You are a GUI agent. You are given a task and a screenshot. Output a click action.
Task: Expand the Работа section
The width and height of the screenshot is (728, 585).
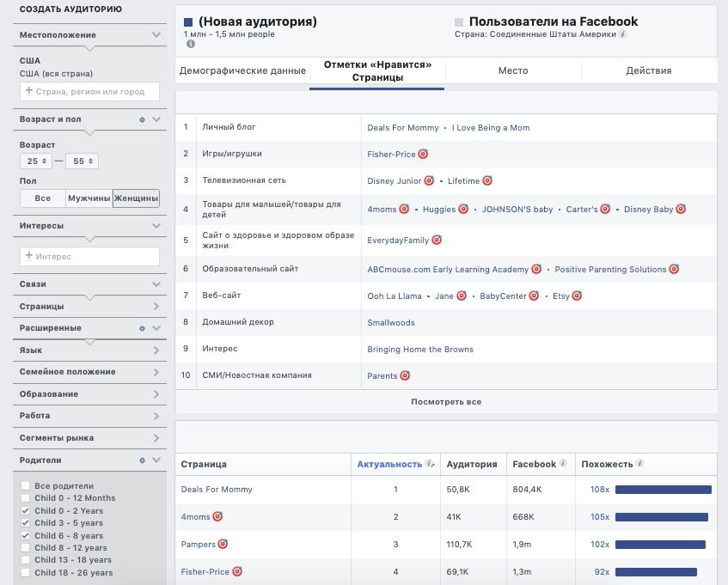pos(156,416)
